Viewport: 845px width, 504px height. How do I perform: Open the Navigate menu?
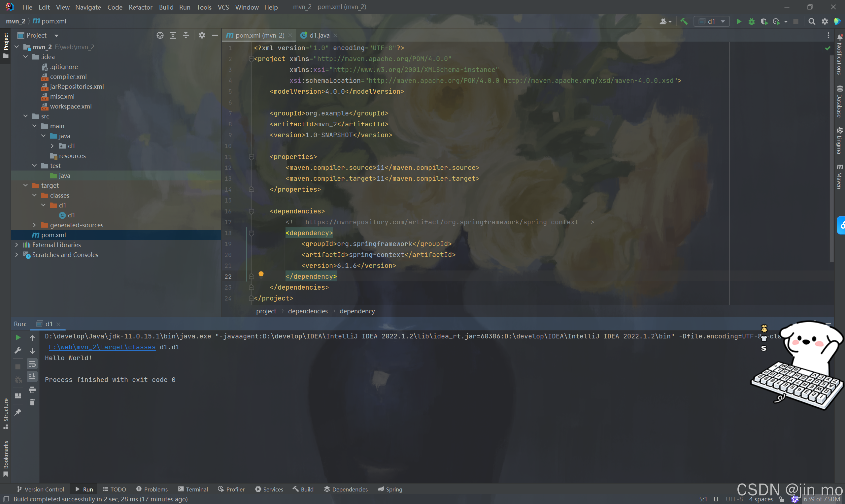click(88, 7)
